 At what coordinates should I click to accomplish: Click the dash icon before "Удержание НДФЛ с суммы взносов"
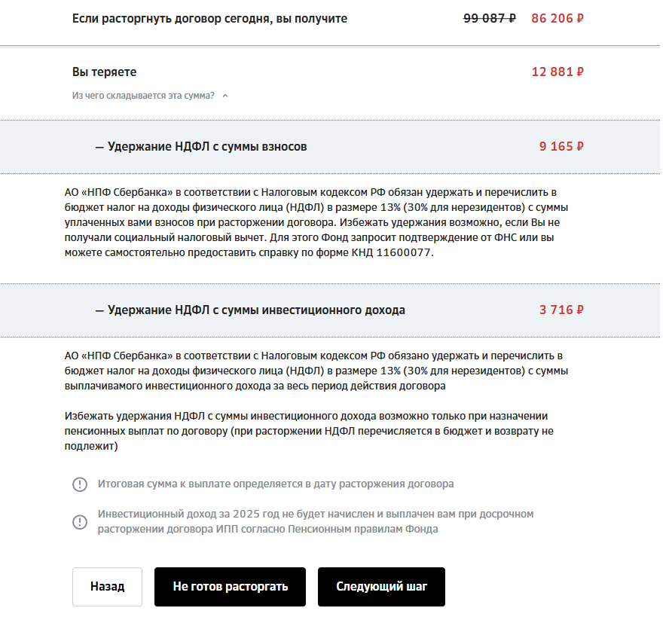[99, 148]
